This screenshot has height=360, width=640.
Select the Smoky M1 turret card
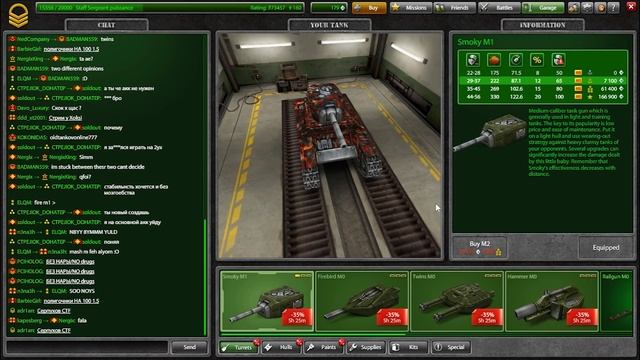point(267,301)
